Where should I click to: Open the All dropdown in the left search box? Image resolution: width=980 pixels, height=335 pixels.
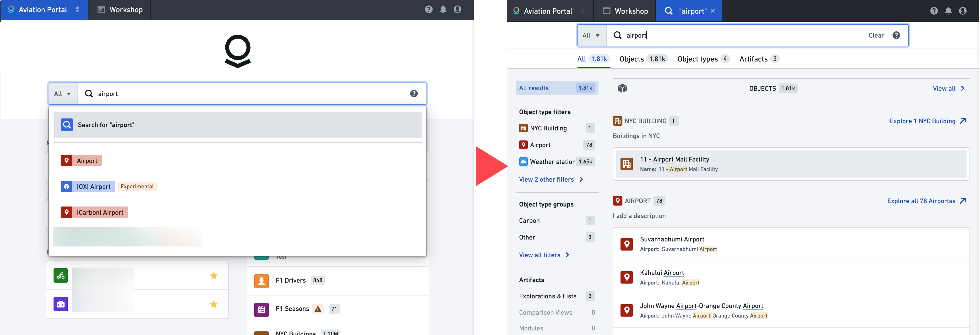[63, 94]
